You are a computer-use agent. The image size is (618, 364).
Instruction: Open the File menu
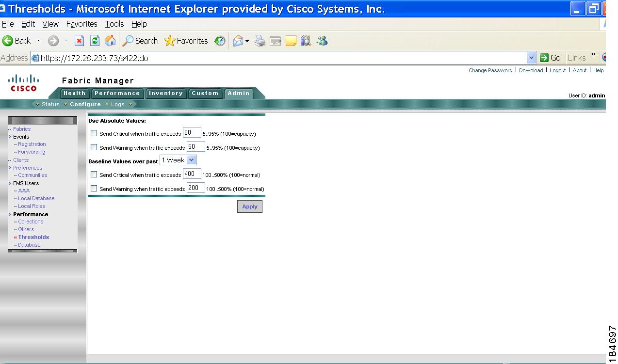[x=8, y=24]
